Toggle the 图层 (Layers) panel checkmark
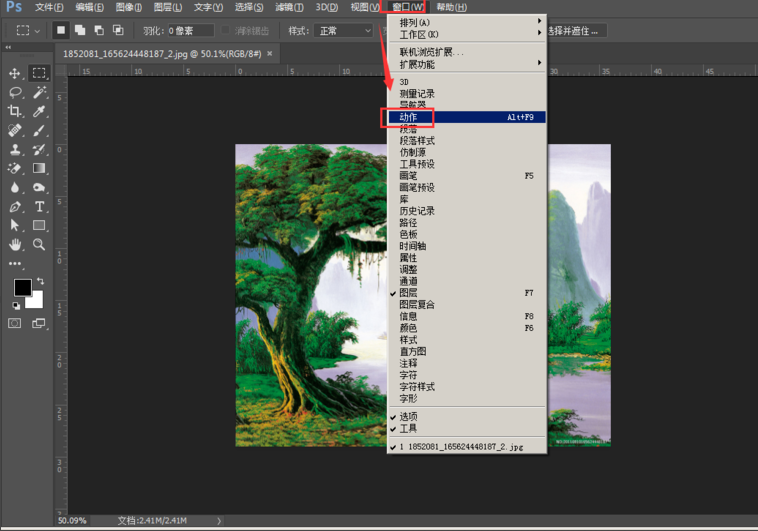The image size is (758, 531). 409,293
